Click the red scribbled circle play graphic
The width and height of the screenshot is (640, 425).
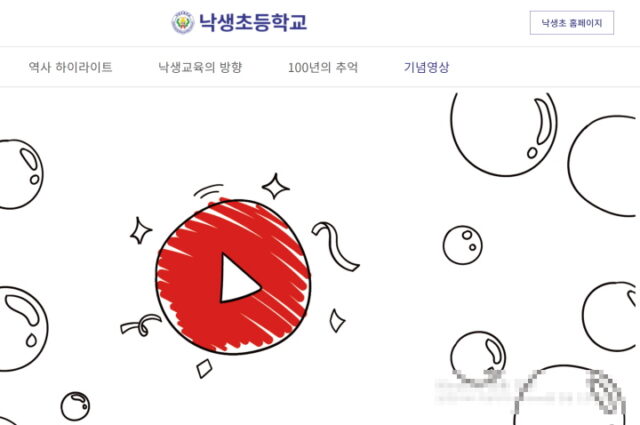coord(233,276)
